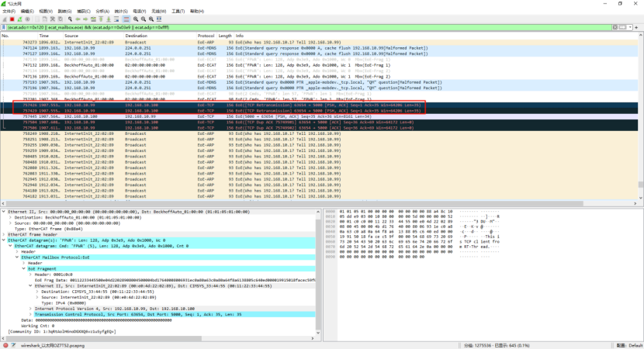Open capture file properties icon in the status bar
The width and height of the screenshot is (644, 349).
tap(13, 345)
